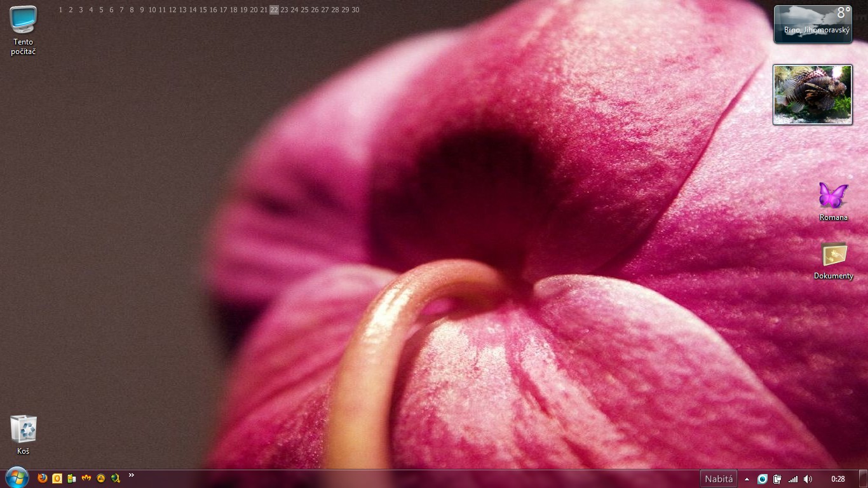Click day 13 in the calendar strip
The image size is (868, 488).
point(182,10)
